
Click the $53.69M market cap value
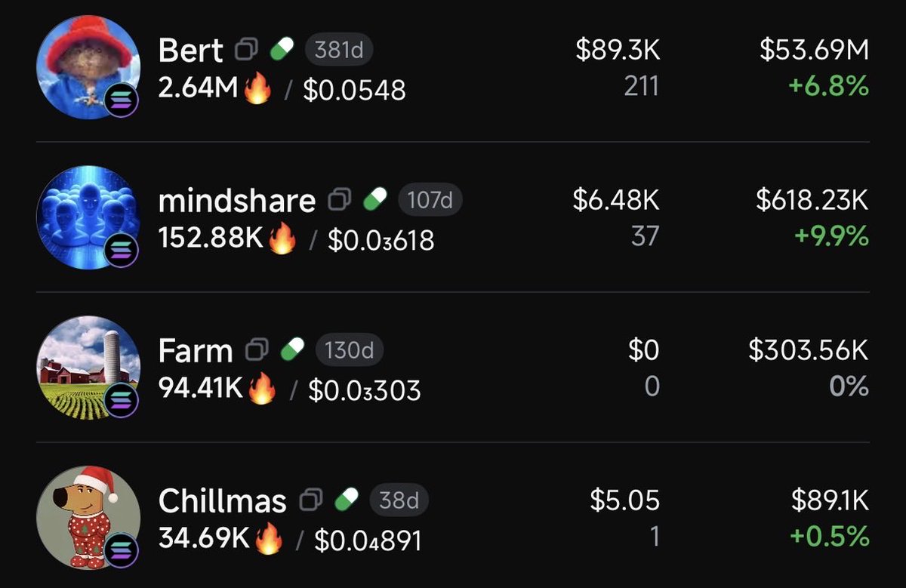(x=814, y=51)
